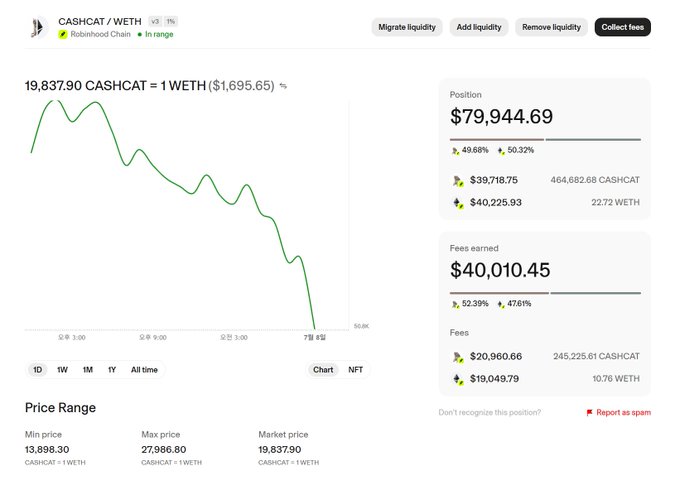Collect fees from the position

(622, 27)
